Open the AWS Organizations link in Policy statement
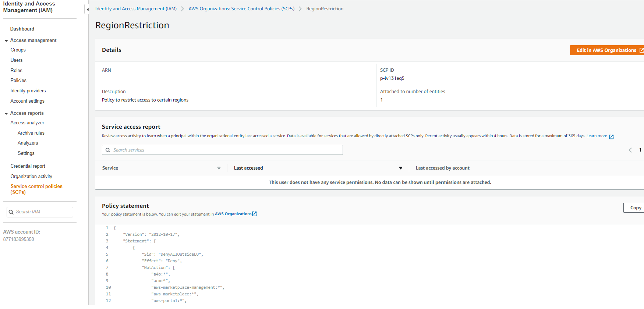Screen dimensions: 644x309 [233, 214]
